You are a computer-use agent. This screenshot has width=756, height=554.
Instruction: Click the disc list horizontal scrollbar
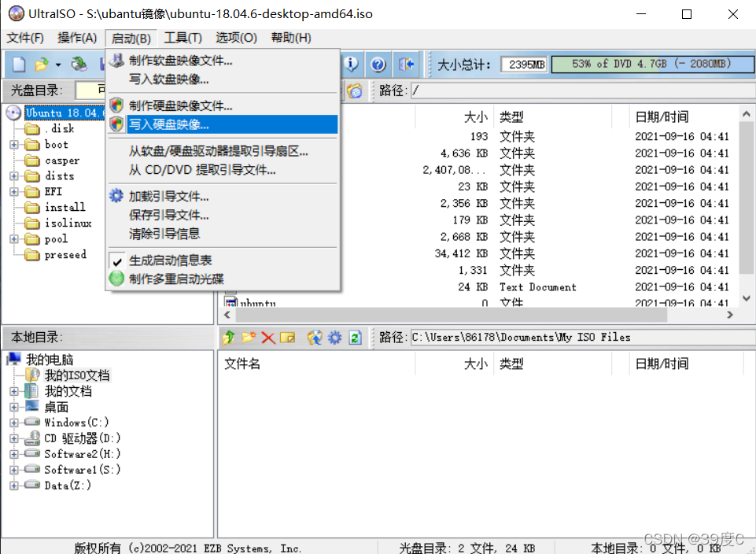(451, 315)
